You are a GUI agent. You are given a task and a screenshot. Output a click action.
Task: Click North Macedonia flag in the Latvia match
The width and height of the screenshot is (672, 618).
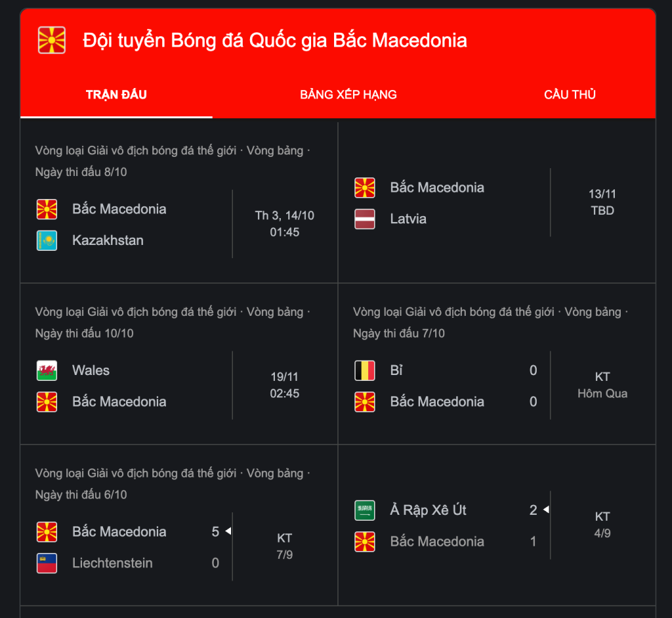point(365,188)
